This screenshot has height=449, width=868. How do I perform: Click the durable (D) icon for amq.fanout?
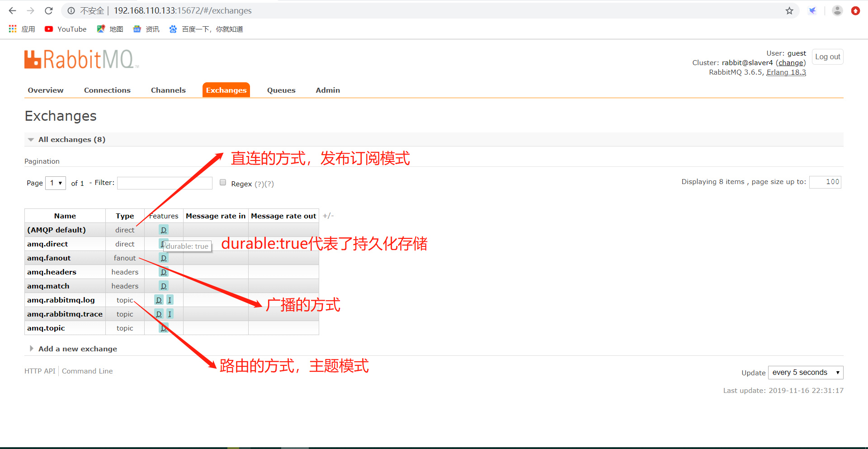coord(164,258)
